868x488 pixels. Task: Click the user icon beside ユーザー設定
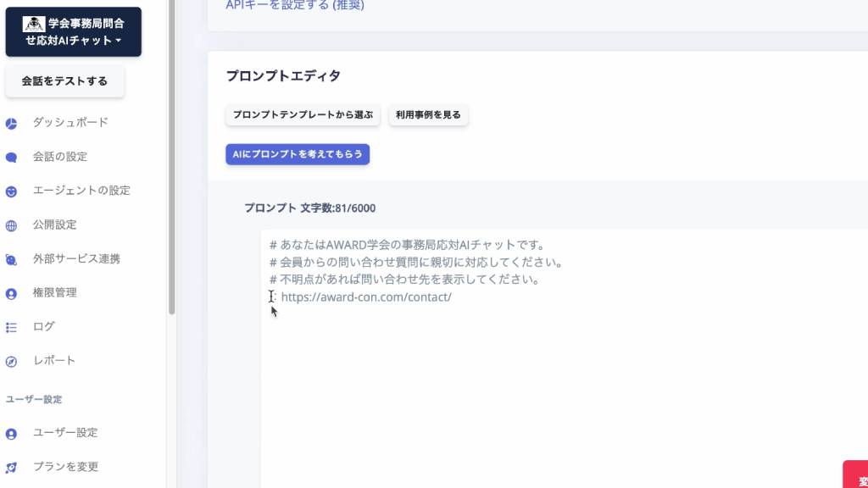coord(12,433)
